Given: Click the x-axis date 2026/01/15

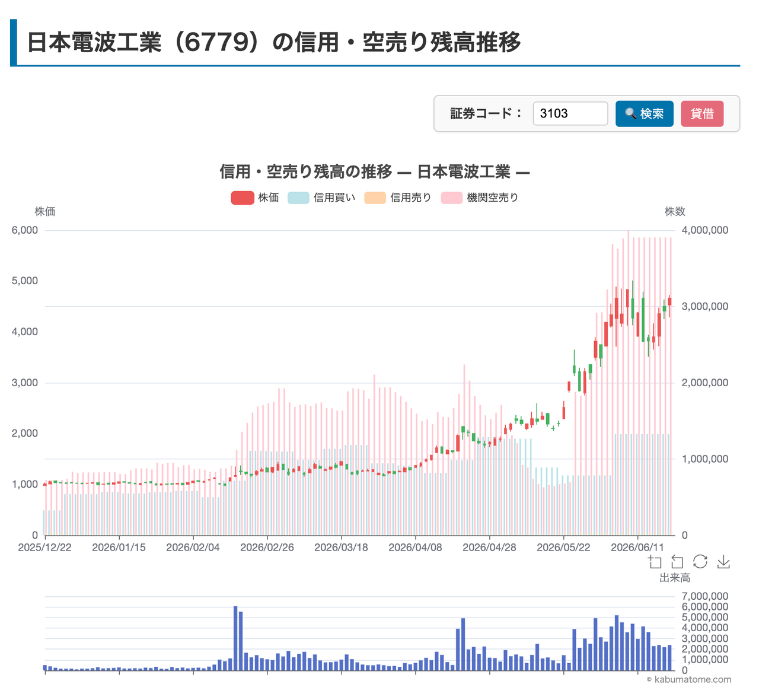Looking at the screenshot, I should pyautogui.click(x=119, y=547).
